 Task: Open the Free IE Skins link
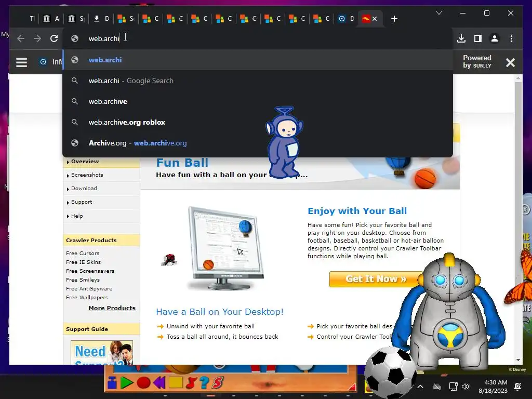[83, 262]
